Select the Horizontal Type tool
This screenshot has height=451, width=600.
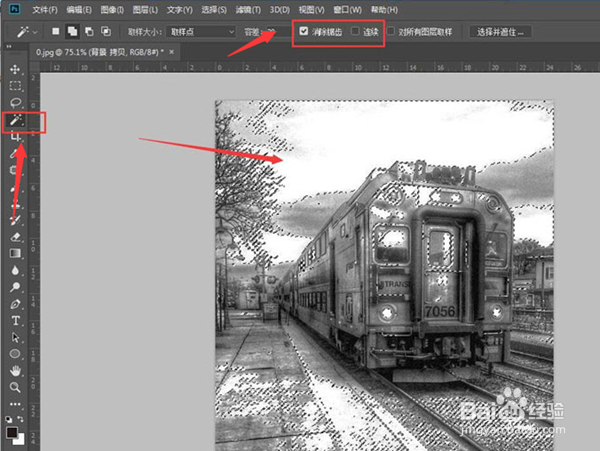15,321
